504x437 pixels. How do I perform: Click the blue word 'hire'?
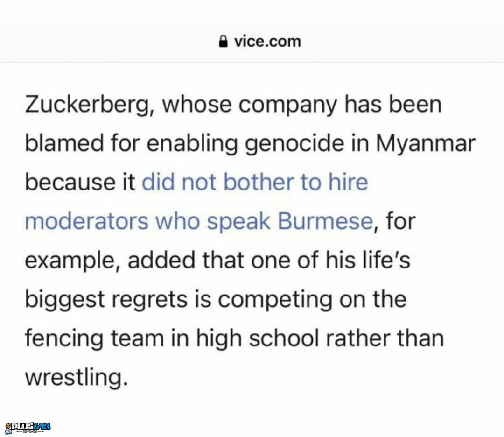348,182
